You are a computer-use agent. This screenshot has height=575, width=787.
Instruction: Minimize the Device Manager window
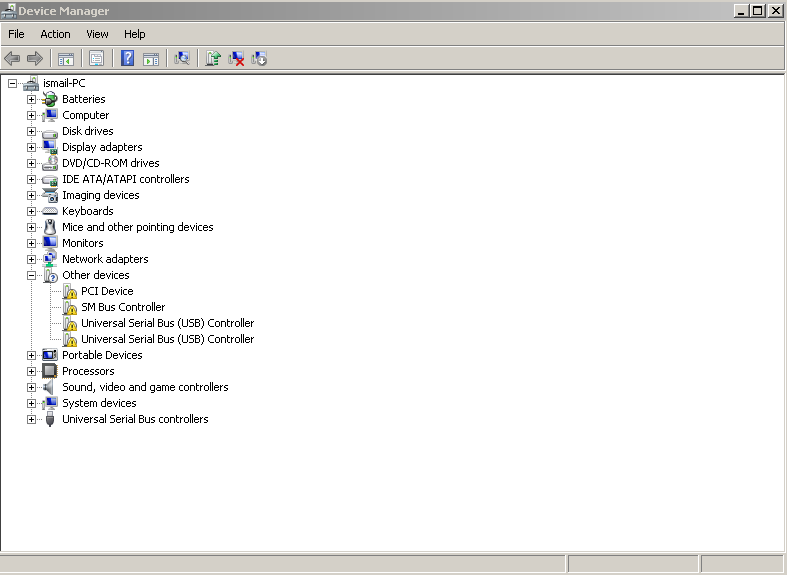(x=741, y=11)
